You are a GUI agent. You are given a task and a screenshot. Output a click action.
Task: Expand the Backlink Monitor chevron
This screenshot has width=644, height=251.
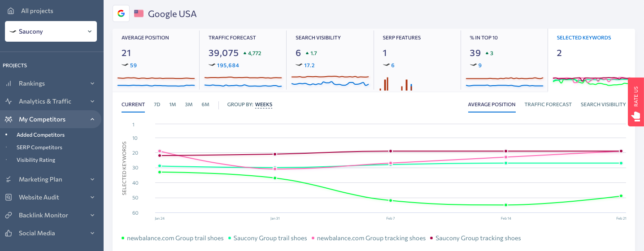(92, 215)
